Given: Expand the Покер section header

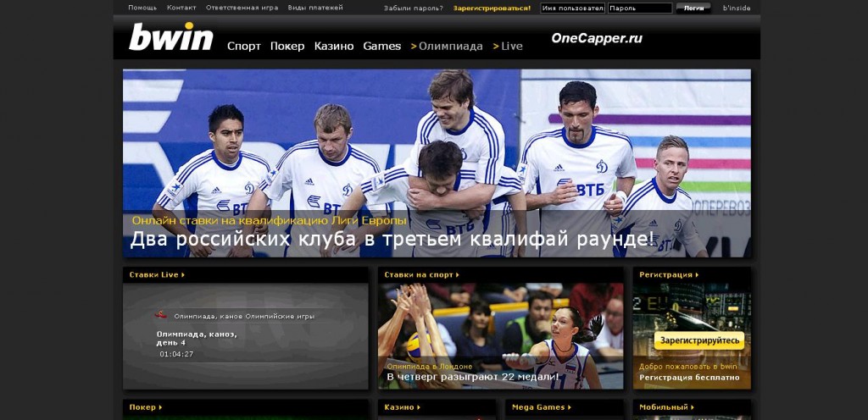Looking at the screenshot, I should click(146, 407).
